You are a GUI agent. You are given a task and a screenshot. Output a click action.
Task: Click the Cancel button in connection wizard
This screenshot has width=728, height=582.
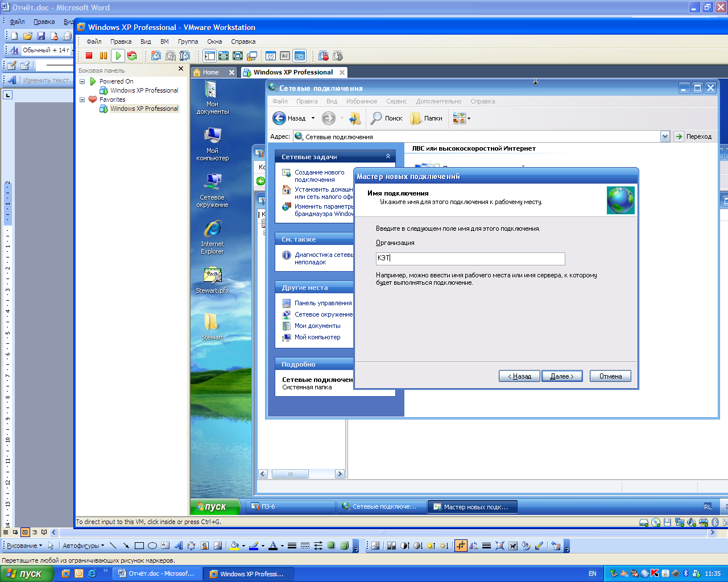610,376
